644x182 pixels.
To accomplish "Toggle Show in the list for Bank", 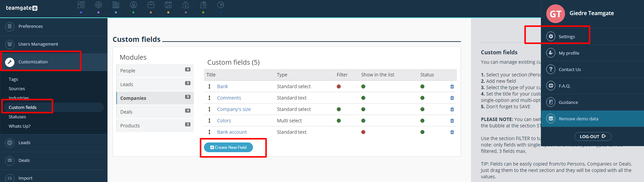I will pyautogui.click(x=363, y=86).
